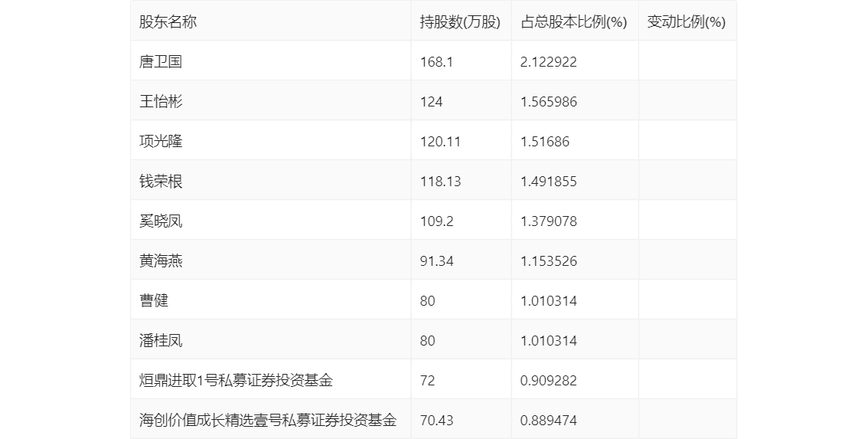Click the 持股数(万股) column header
The image size is (868, 439).
coord(460,22)
